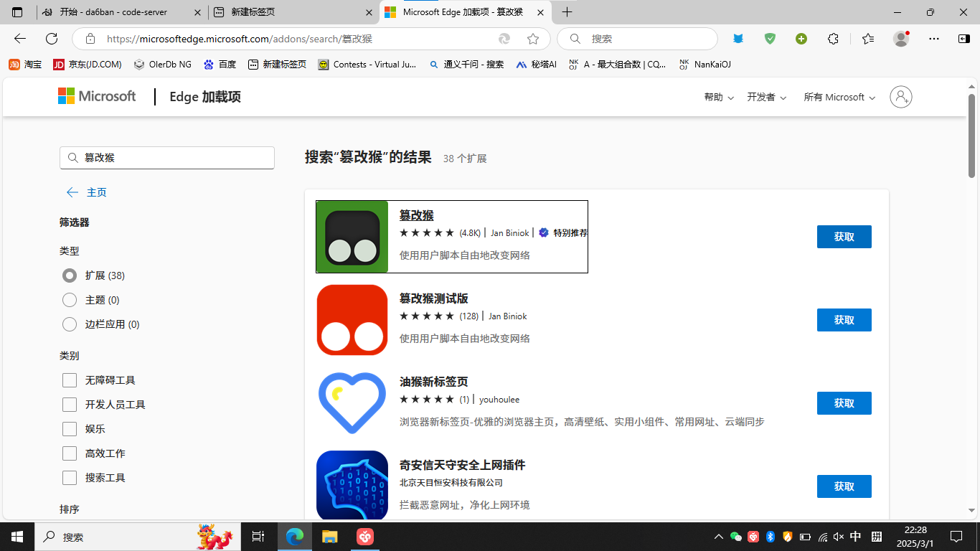Open the 奇安信天守安全上网插件 icon thumbnail

pyautogui.click(x=352, y=486)
